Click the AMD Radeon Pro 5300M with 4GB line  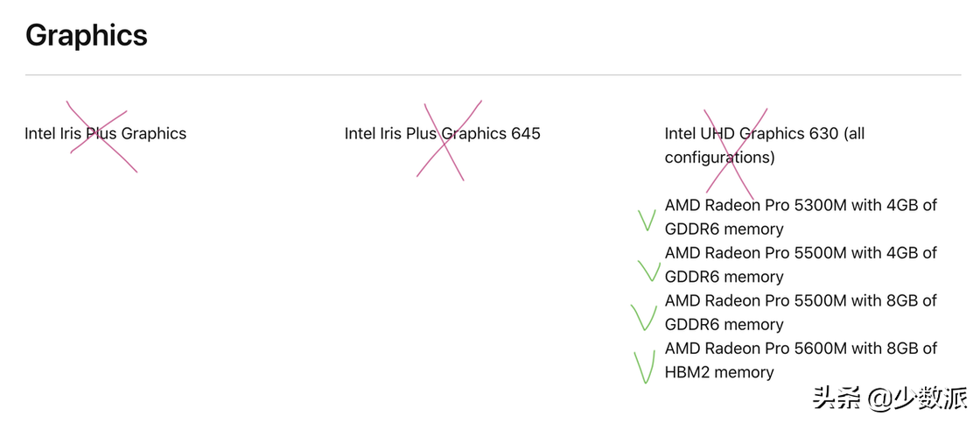coord(801,205)
